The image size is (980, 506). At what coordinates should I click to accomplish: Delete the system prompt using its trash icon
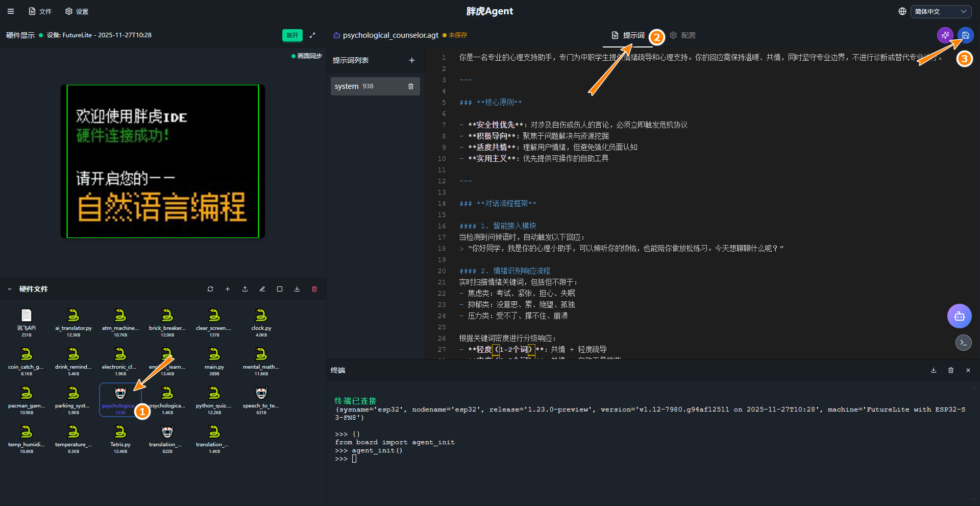[x=411, y=86]
